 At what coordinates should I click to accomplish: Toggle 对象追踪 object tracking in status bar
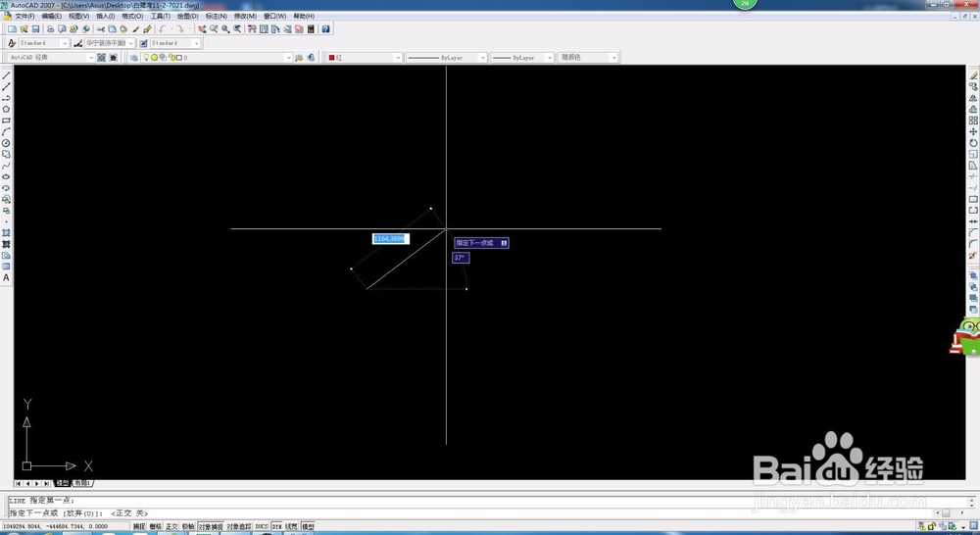[x=239, y=527]
